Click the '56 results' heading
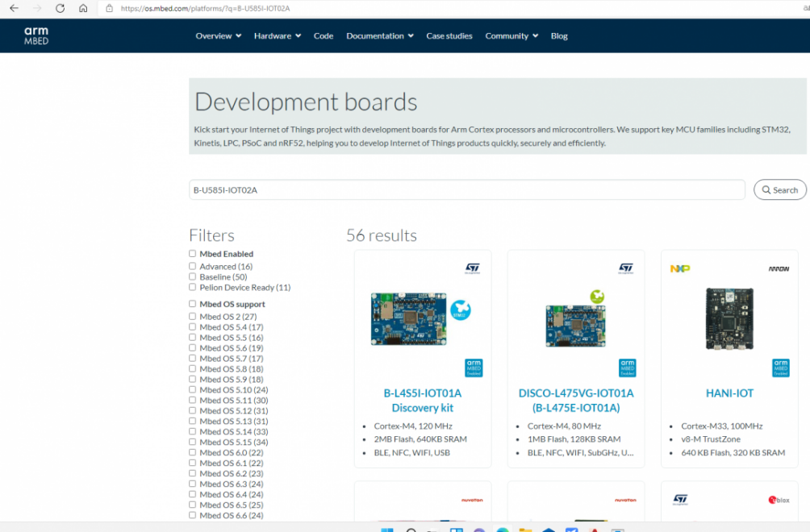This screenshot has height=532, width=810. click(382, 235)
